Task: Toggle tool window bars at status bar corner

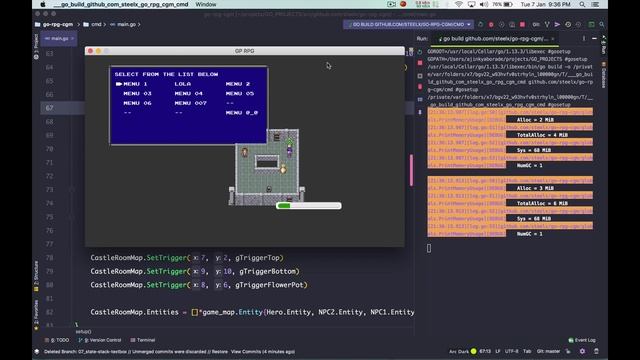Action: coord(37,351)
